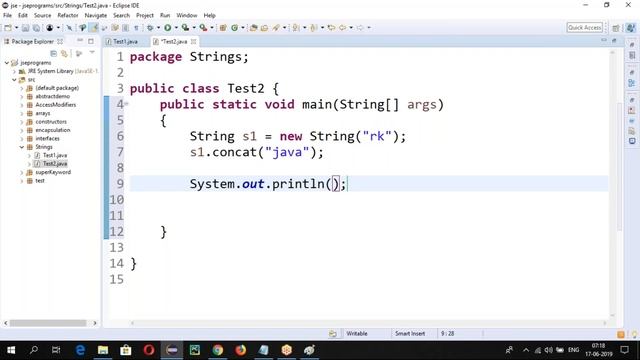
Task: Click the black round toolbar icon
Action: pos(49,28)
